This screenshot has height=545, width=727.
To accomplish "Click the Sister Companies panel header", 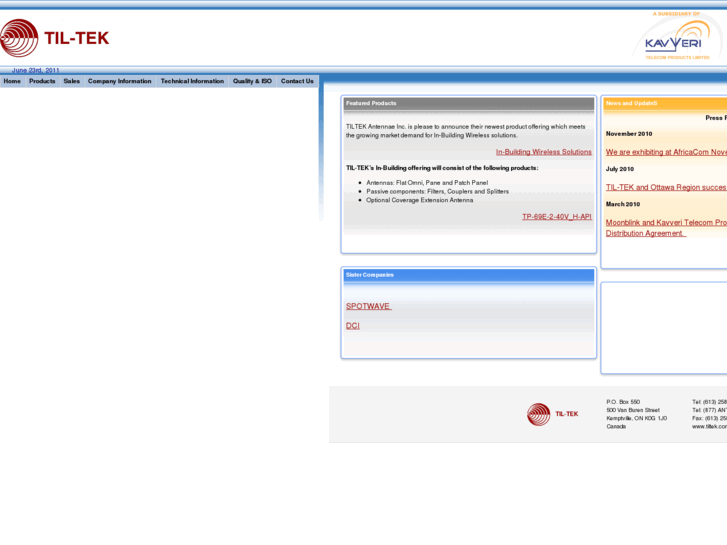I will pyautogui.click(x=469, y=275).
